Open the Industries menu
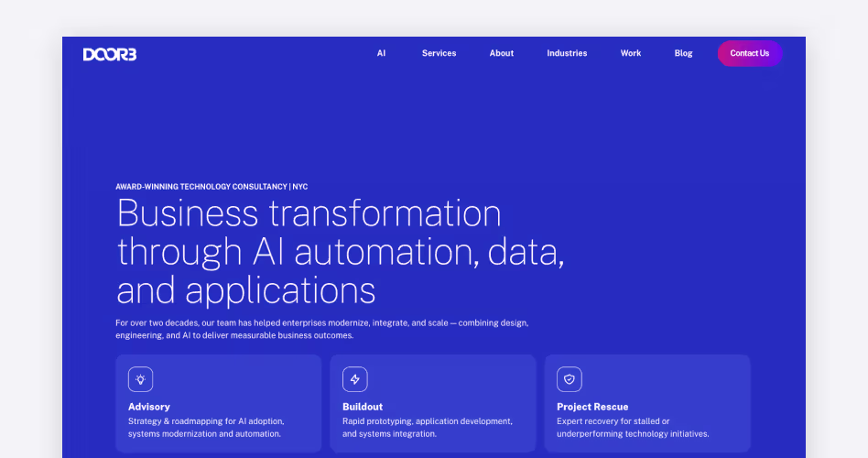Viewport: 868px width, 458px height. coord(567,53)
